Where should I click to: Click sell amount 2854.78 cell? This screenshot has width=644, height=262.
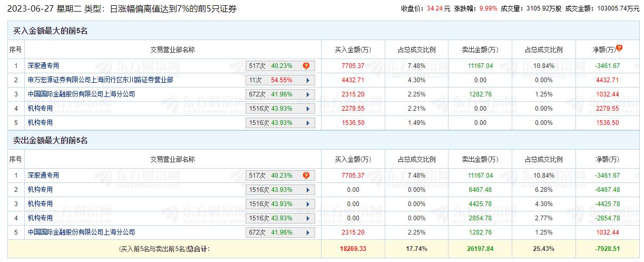coord(480,218)
